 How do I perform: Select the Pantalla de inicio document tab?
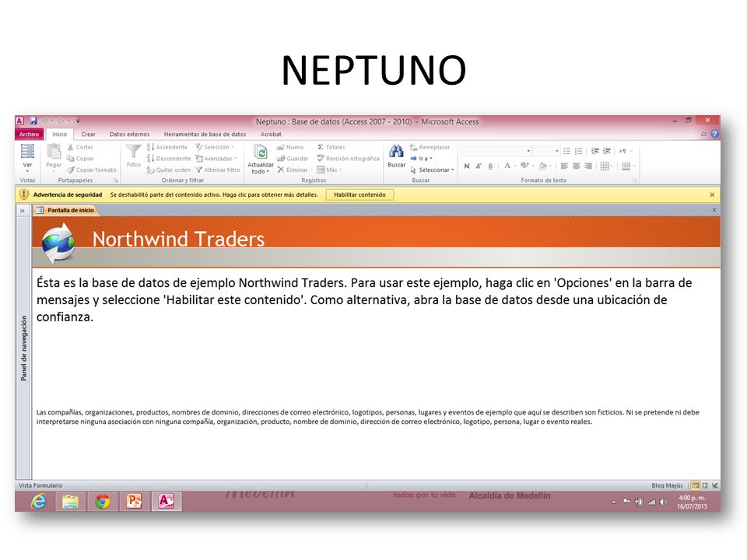pyautogui.click(x=65, y=210)
